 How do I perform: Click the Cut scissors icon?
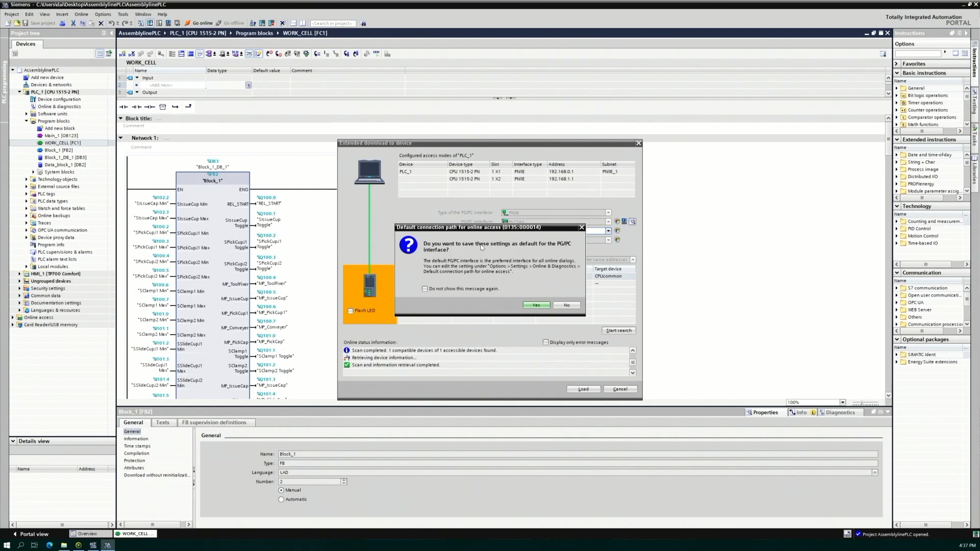(x=73, y=23)
